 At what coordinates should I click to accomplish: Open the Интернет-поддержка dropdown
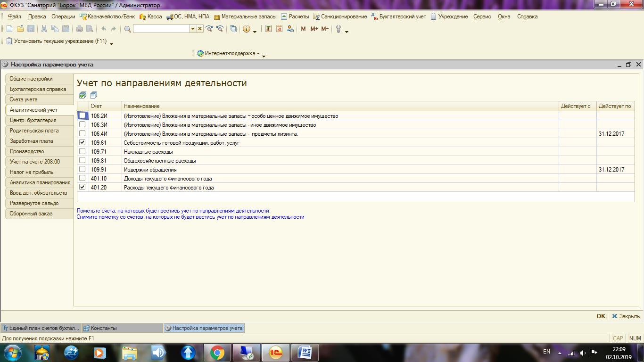point(231,53)
